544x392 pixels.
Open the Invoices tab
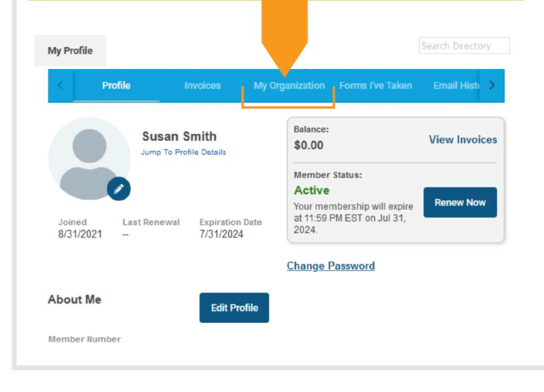click(x=202, y=86)
